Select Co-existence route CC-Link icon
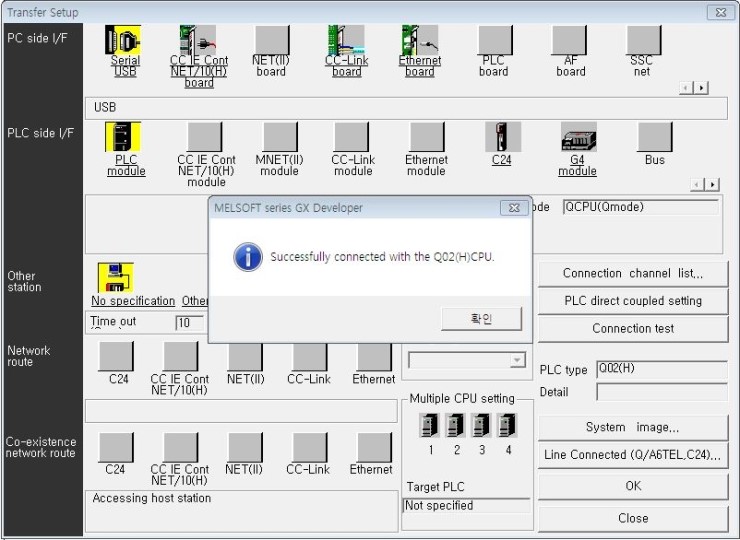This screenshot has width=740, height=540. (310, 447)
